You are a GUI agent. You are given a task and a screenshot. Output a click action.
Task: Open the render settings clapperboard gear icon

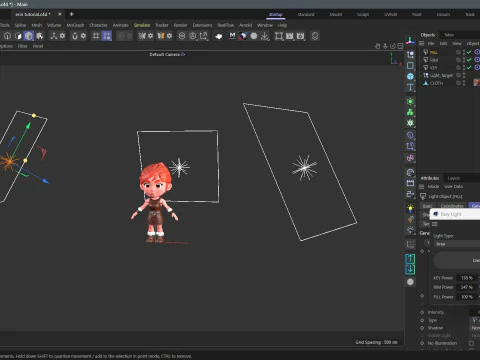[x=300, y=36]
